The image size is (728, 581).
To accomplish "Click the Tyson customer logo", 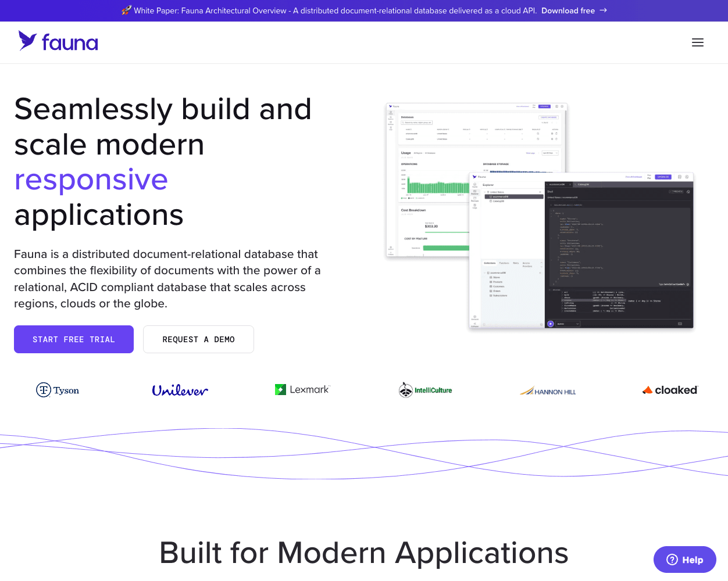I will pyautogui.click(x=58, y=390).
